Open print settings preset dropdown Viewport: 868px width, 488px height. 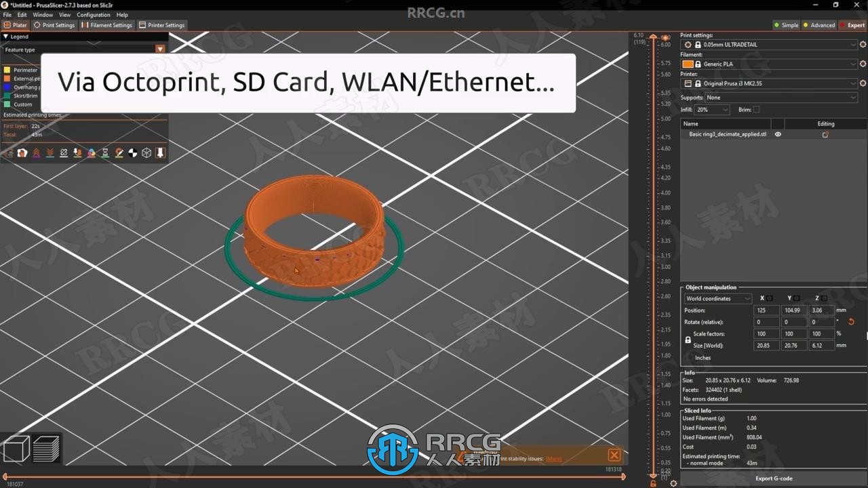tap(769, 44)
